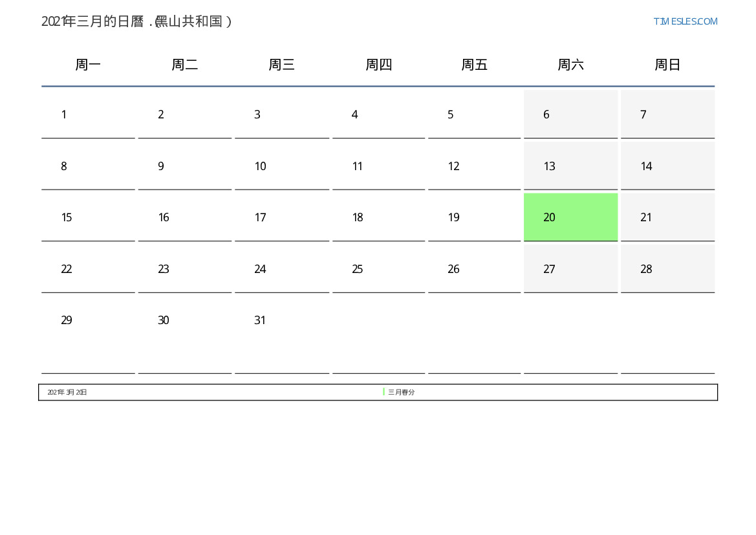Select Sunday the 28th cell

[668, 268]
